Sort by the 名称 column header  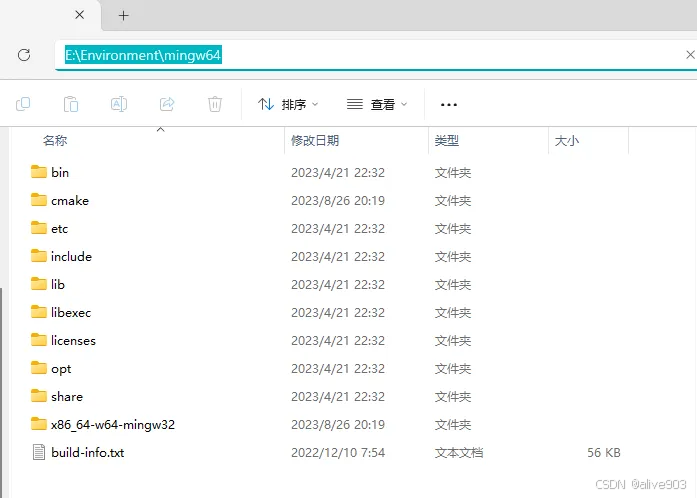55,141
